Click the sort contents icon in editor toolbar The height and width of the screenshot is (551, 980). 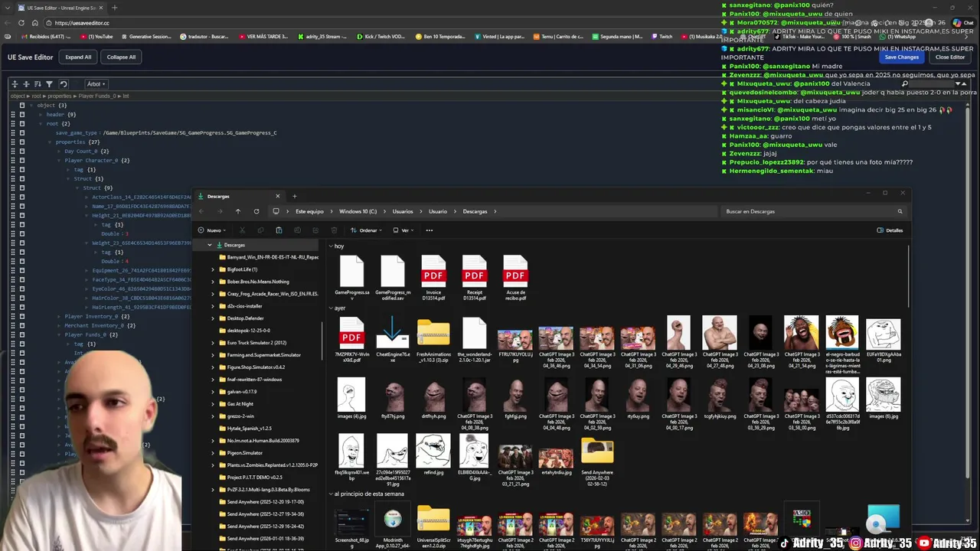(x=38, y=84)
